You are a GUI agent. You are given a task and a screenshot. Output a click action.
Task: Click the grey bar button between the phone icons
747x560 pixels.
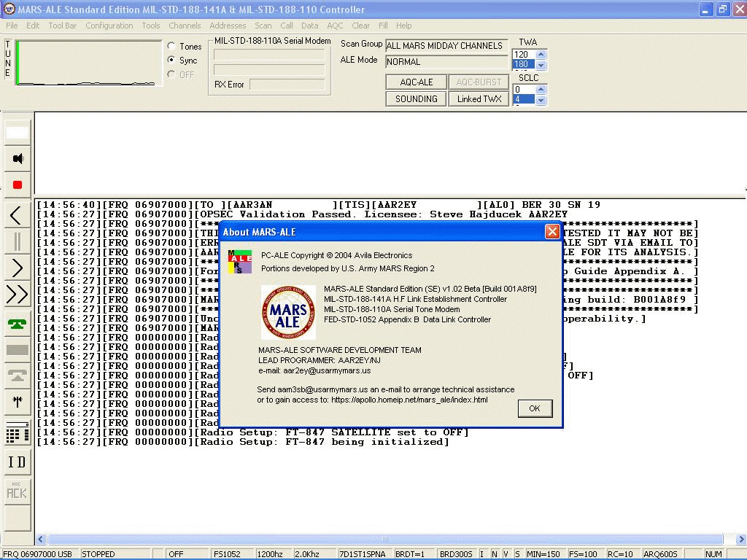pos(18,350)
